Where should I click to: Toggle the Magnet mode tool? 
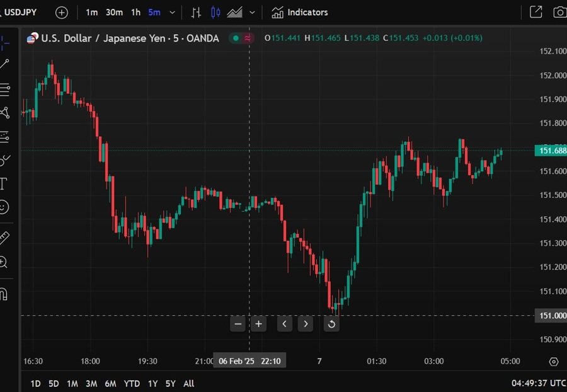[4, 294]
